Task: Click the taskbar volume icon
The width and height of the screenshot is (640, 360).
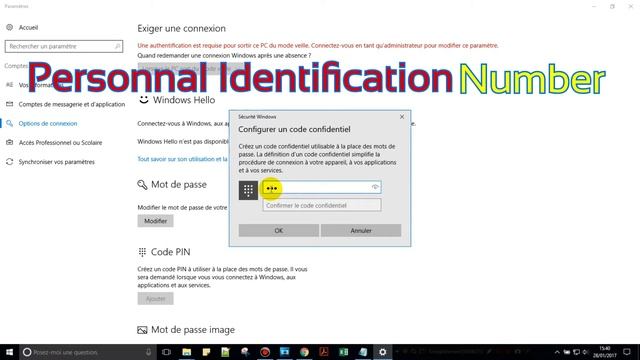Action: pos(586,352)
